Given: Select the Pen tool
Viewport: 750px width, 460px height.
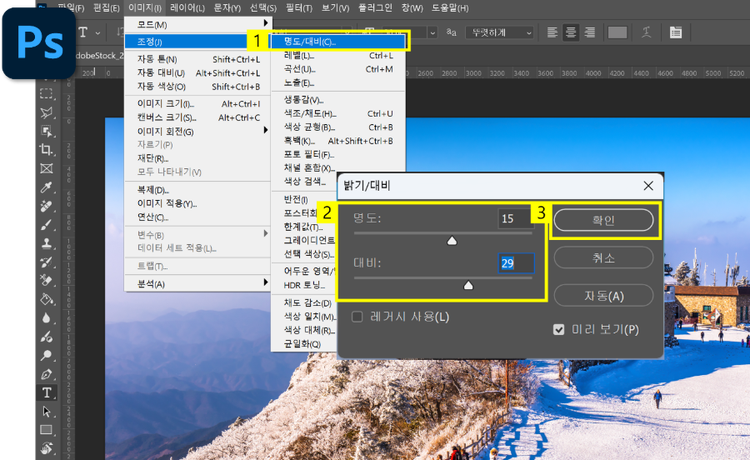Looking at the screenshot, I should point(46,374).
